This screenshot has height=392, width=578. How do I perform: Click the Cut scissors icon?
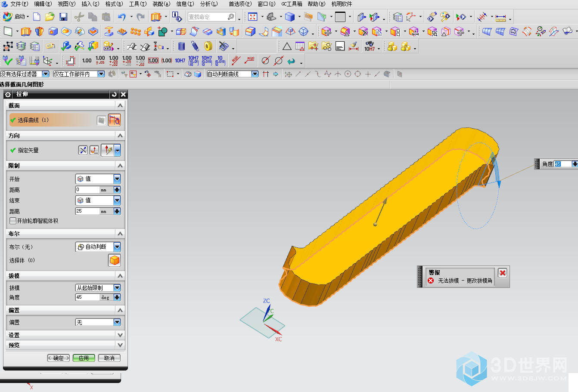[x=79, y=17]
